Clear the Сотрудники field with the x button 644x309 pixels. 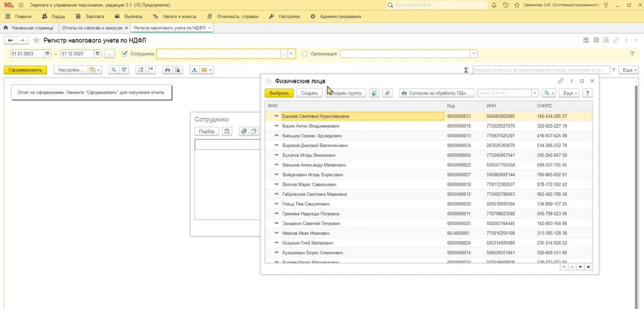click(291, 54)
